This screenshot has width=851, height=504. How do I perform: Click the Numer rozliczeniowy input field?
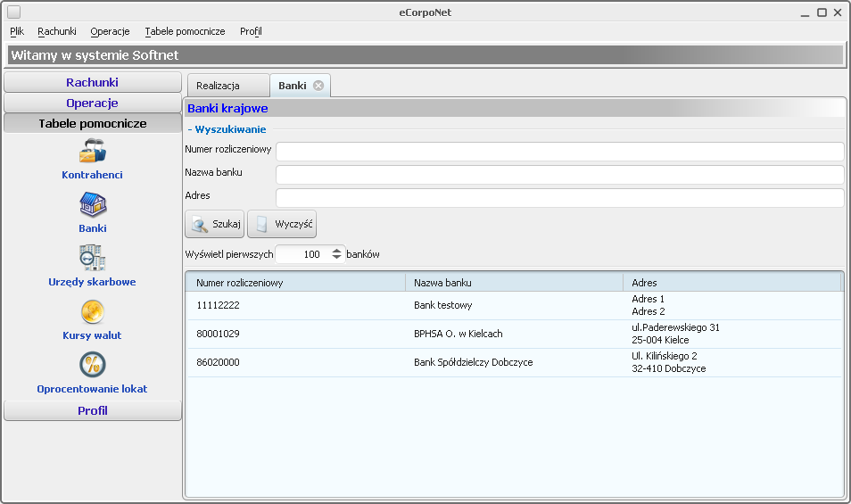click(x=559, y=152)
